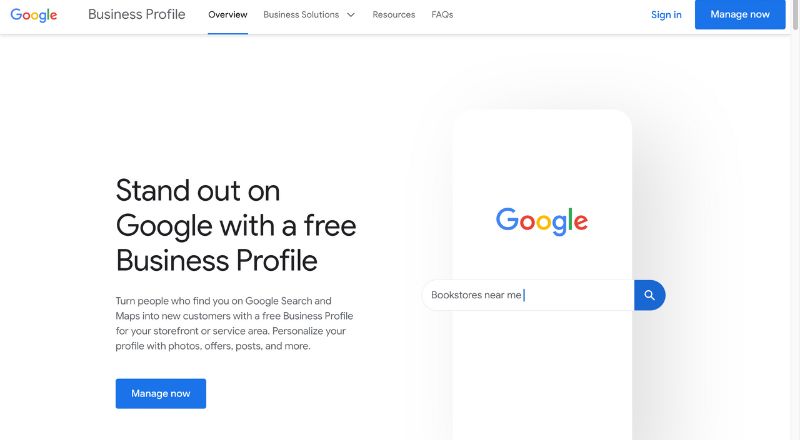
Task: Click the Business Profile title link
Action: [x=136, y=15]
